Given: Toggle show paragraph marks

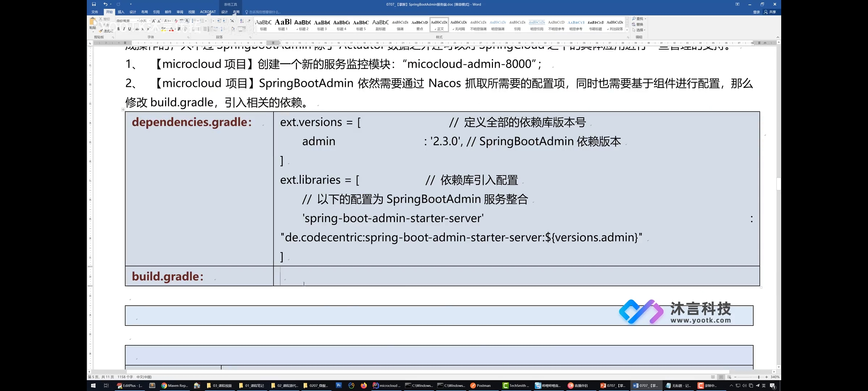Looking at the screenshot, I should 249,21.
